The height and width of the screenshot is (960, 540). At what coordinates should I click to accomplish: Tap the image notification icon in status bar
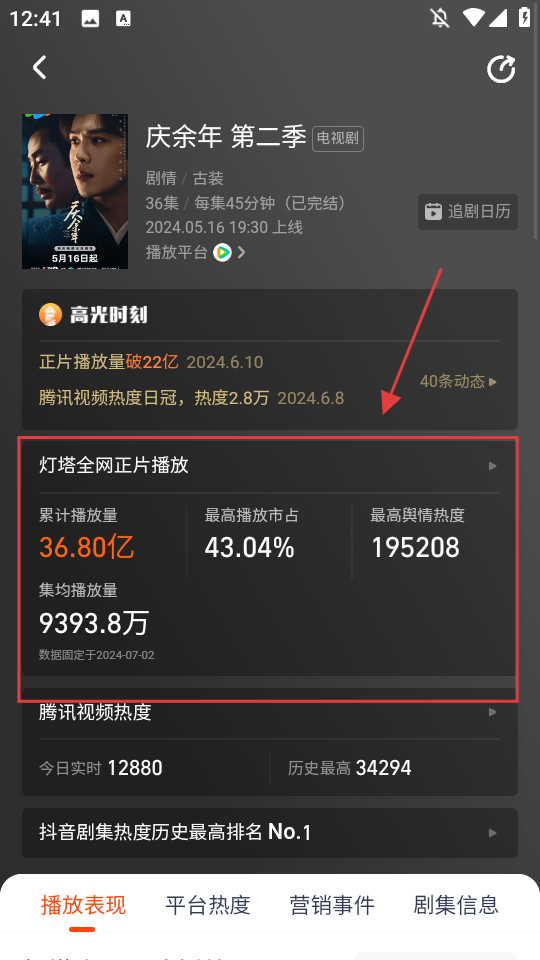90,19
